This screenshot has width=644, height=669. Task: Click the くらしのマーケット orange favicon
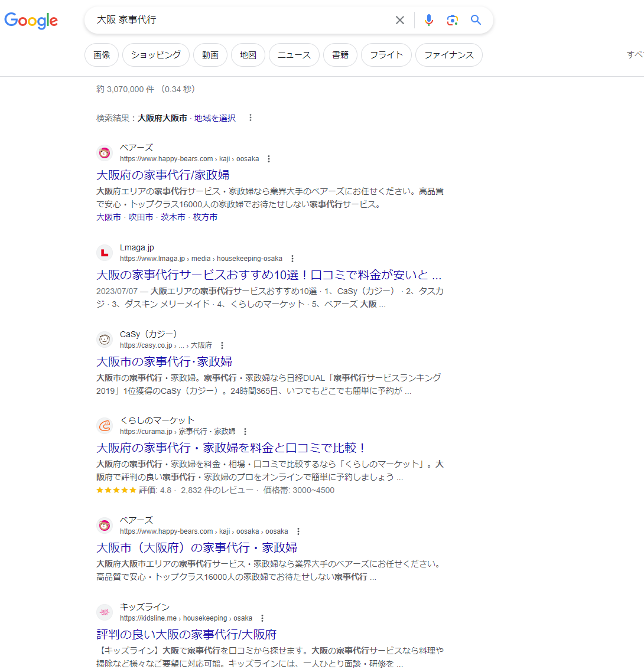pyautogui.click(x=105, y=426)
